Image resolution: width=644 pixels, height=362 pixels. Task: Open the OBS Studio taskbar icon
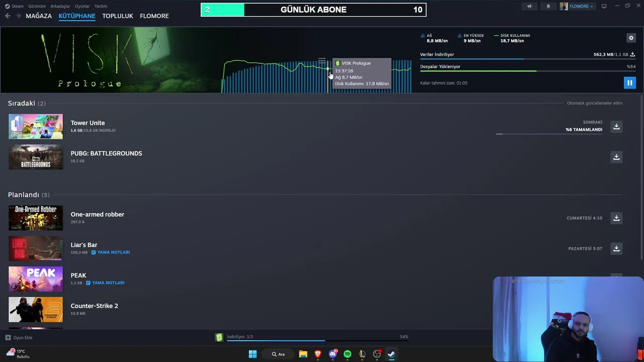point(377,354)
